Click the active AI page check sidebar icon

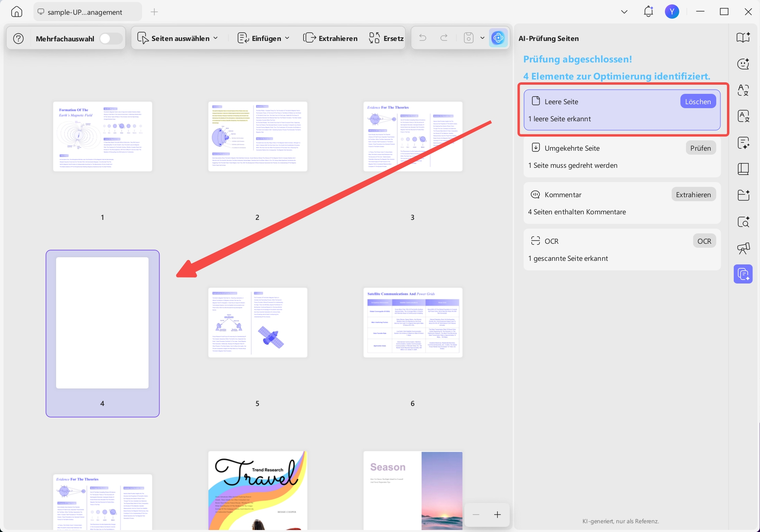click(743, 274)
